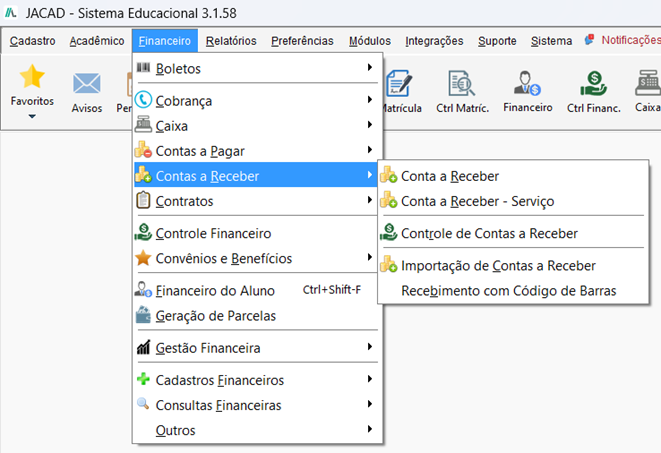Screen dimensions: 661x453
Task: Open the Avisos envelope icon
Action: (x=86, y=83)
